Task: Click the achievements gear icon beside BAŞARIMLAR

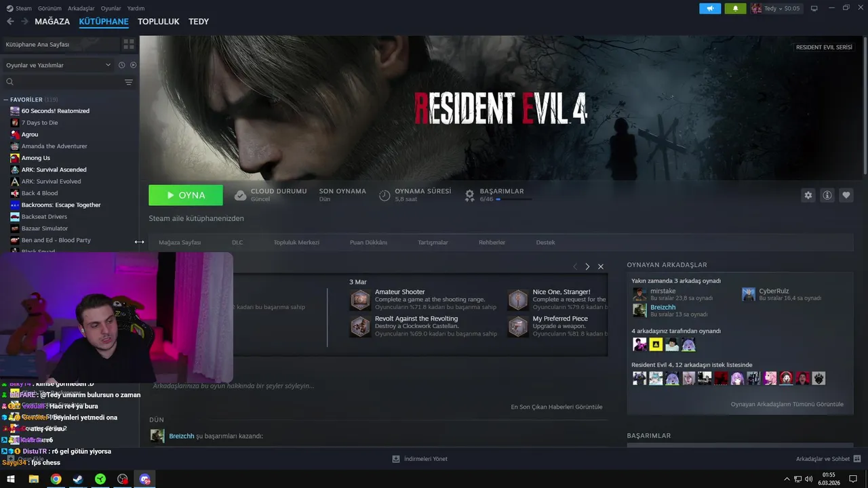Action: point(469,195)
